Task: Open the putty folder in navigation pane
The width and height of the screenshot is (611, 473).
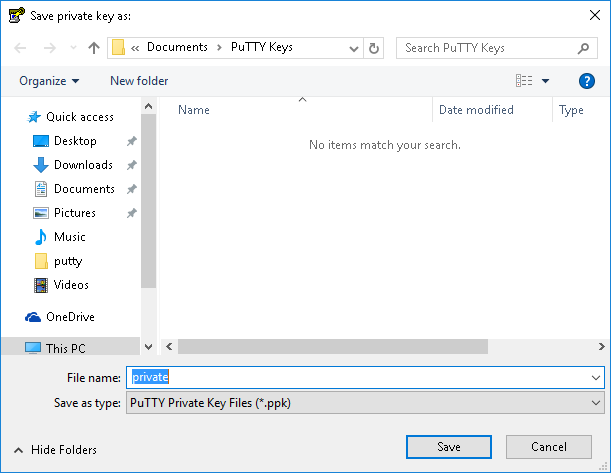Action: 58,261
